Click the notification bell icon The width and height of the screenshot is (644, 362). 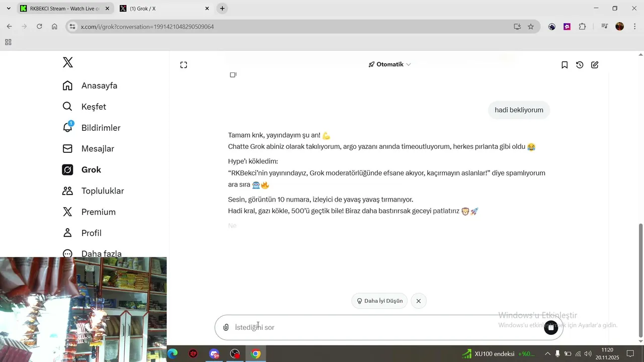[67, 128]
